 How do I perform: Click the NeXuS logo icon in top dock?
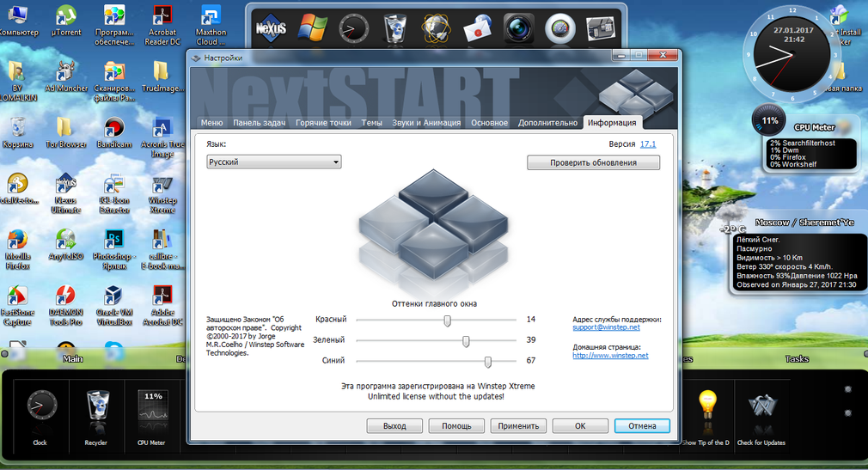[271, 28]
